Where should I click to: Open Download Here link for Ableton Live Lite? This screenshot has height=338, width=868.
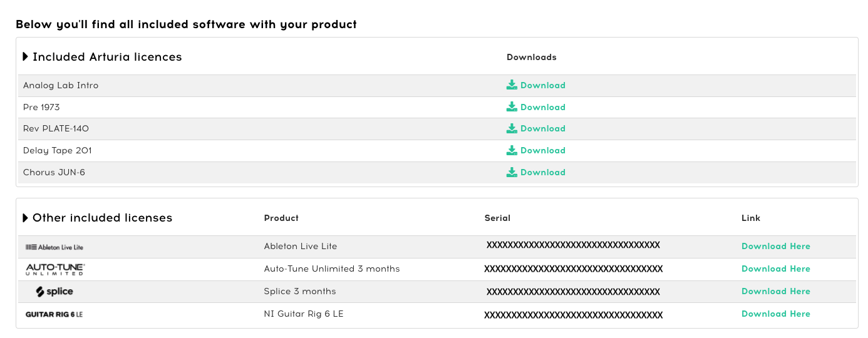point(776,247)
